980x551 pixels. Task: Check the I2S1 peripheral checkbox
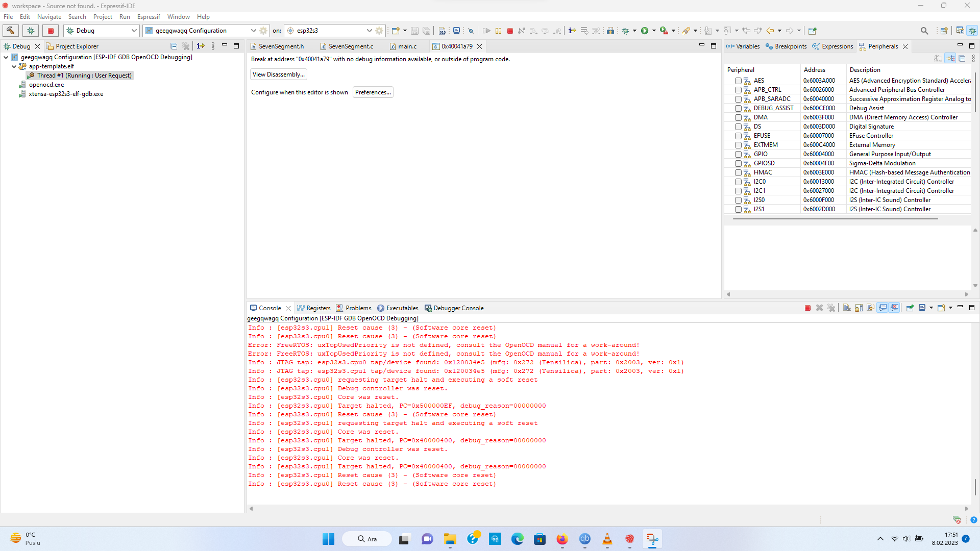coord(738,209)
